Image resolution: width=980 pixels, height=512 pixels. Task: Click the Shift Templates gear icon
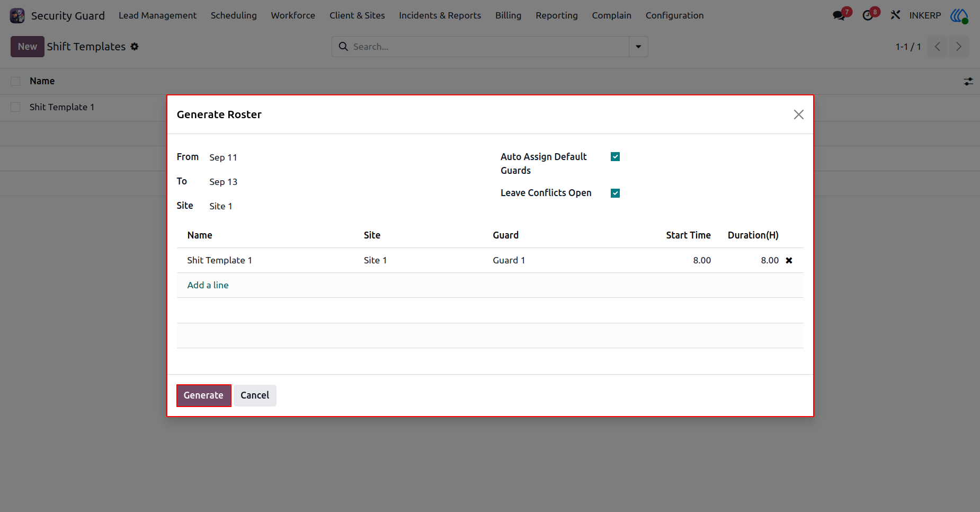coord(135,47)
